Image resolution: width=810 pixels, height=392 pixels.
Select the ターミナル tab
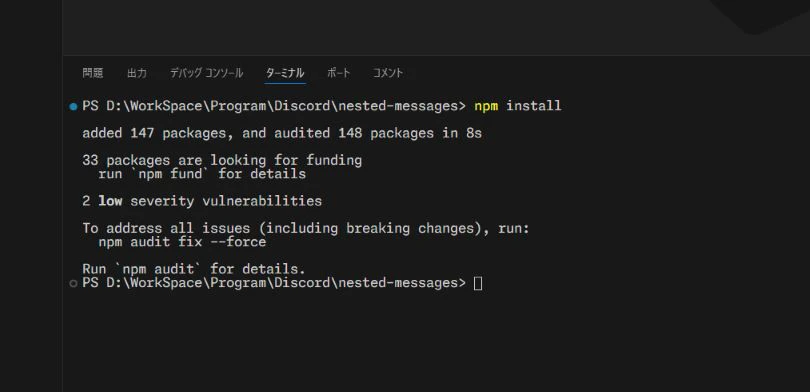285,73
